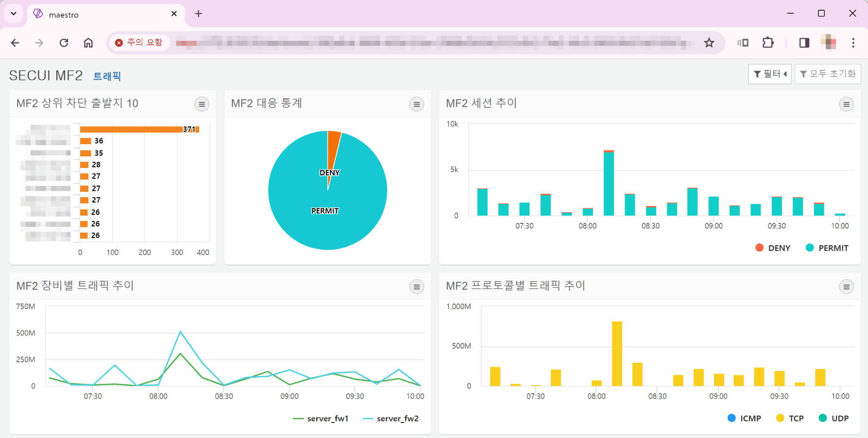Go back to previous page
868x438 pixels.
(x=15, y=43)
